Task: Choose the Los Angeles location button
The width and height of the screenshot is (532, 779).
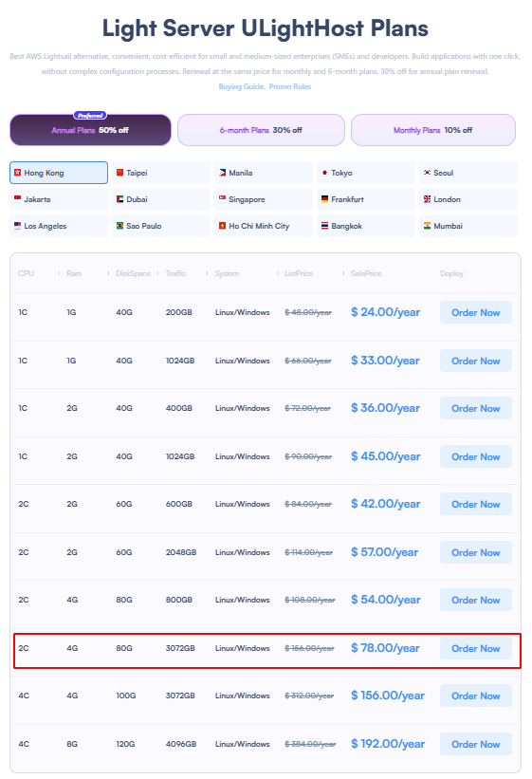Action: pyautogui.click(x=59, y=226)
